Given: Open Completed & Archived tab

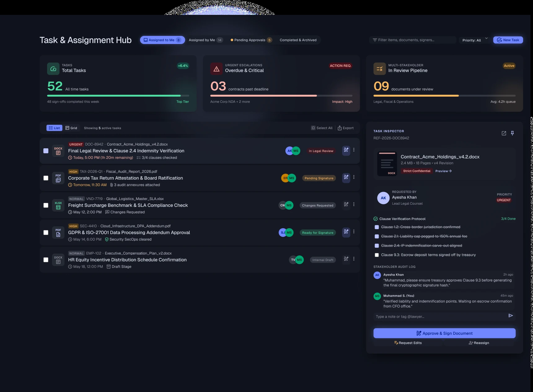Looking at the screenshot, I should click(x=298, y=40).
